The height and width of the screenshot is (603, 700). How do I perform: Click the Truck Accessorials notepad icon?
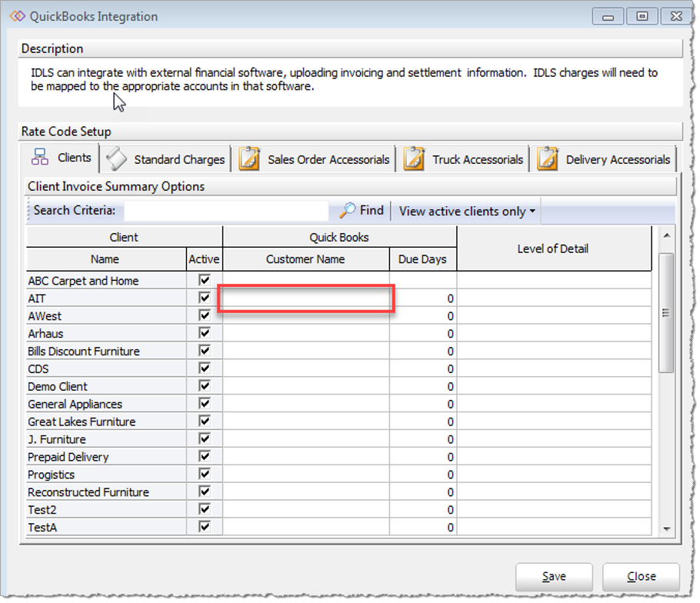[414, 159]
